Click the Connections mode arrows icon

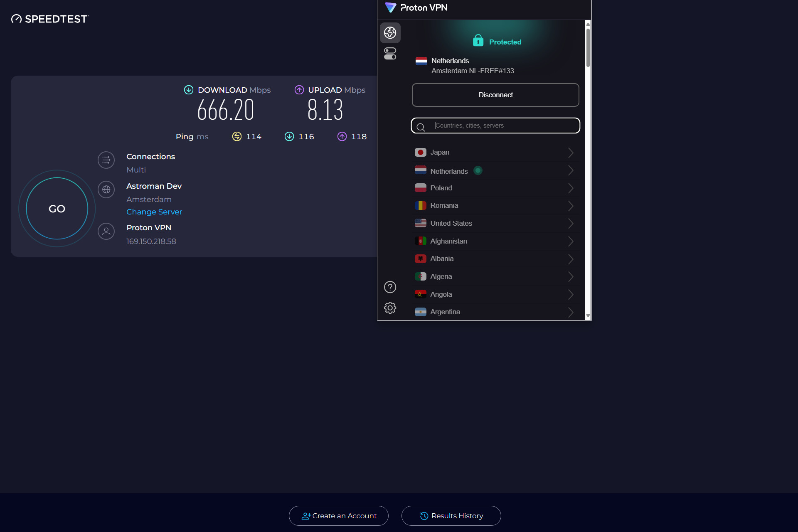point(106,160)
